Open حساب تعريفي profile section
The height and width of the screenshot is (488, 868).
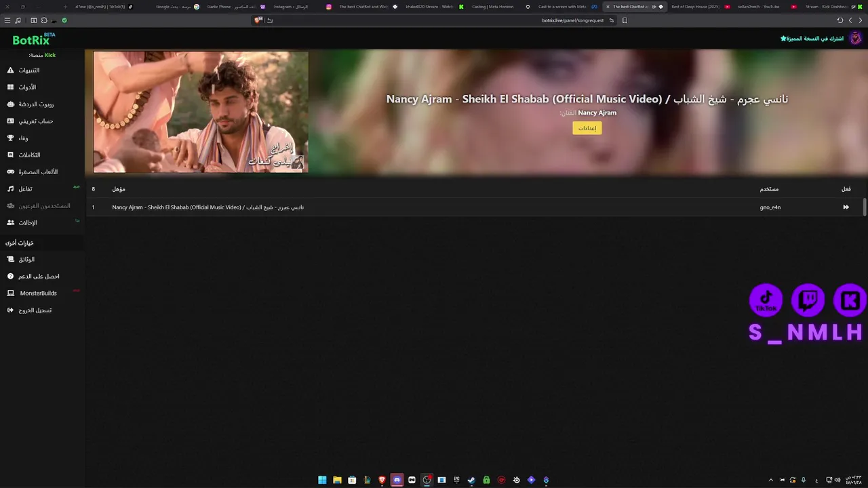[x=30, y=121]
